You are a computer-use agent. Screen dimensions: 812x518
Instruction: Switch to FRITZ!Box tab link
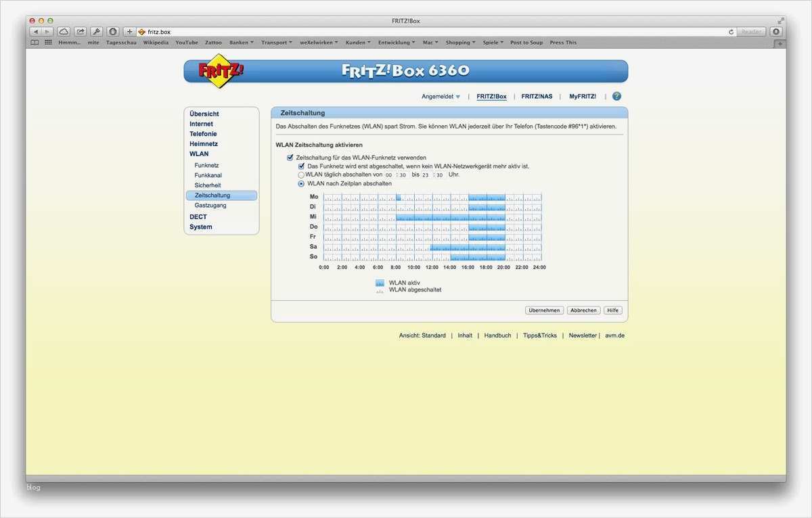click(x=491, y=97)
